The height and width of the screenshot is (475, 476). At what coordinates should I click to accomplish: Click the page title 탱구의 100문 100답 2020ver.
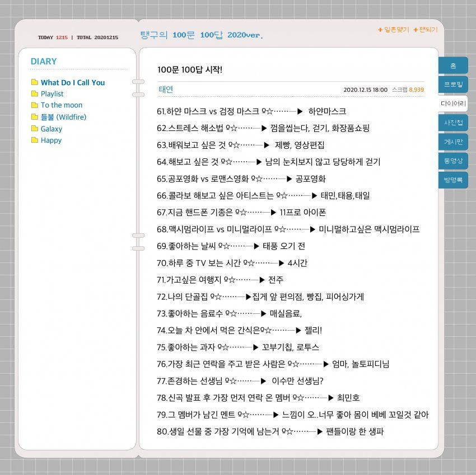[x=202, y=35]
